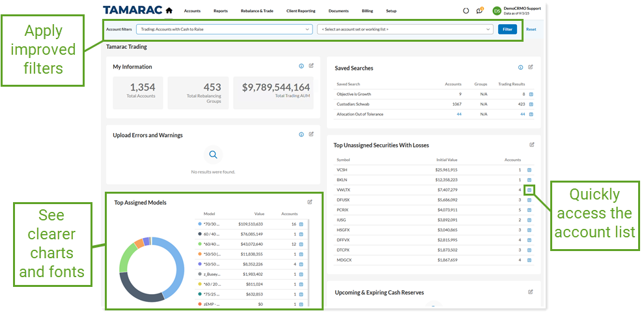
Task: Open account list for Custodian: Schwab search
Action: pyautogui.click(x=531, y=104)
